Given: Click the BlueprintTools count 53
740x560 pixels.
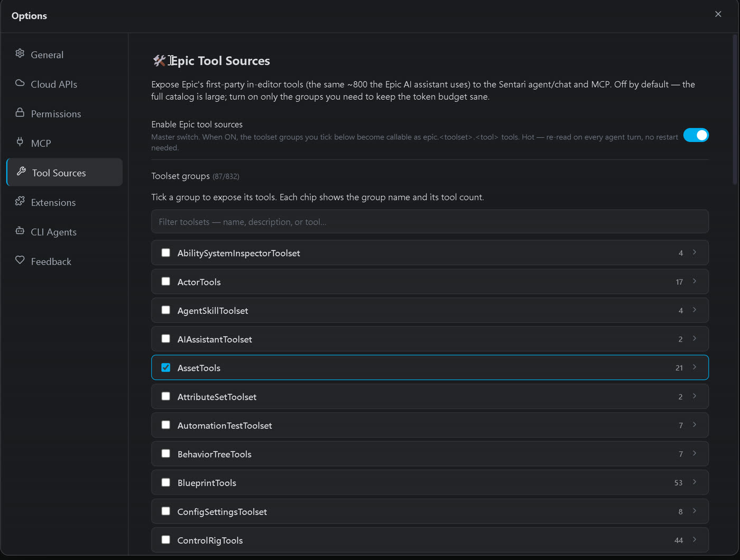Looking at the screenshot, I should 678,483.
